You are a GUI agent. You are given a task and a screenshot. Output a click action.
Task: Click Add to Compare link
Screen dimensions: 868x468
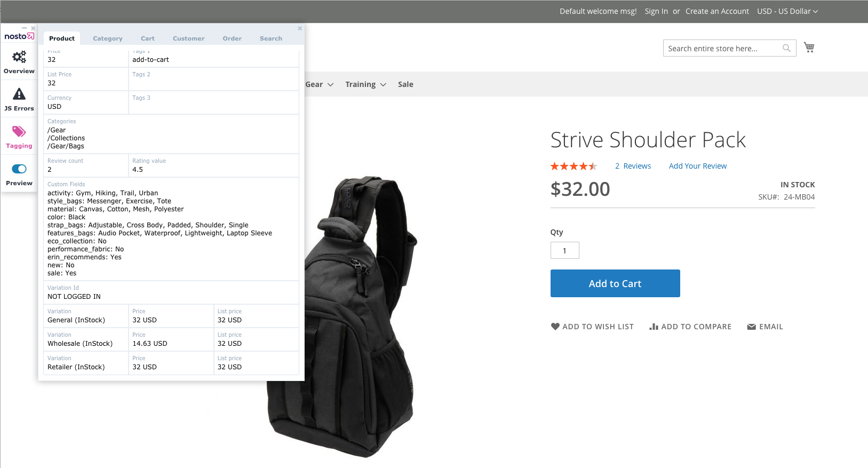coord(690,327)
